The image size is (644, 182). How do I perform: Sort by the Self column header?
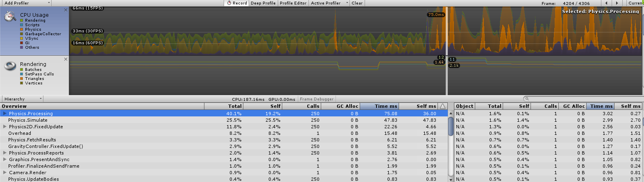[263, 106]
